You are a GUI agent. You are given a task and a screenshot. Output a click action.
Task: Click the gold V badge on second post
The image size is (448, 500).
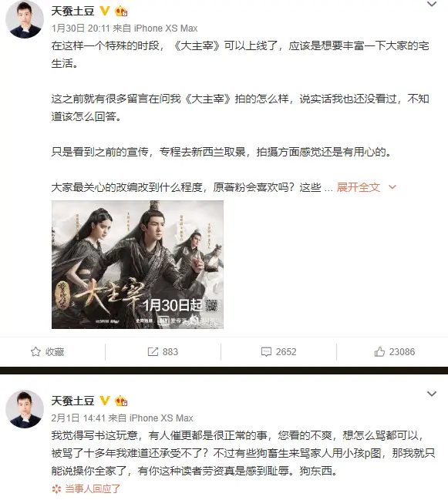[x=105, y=401]
